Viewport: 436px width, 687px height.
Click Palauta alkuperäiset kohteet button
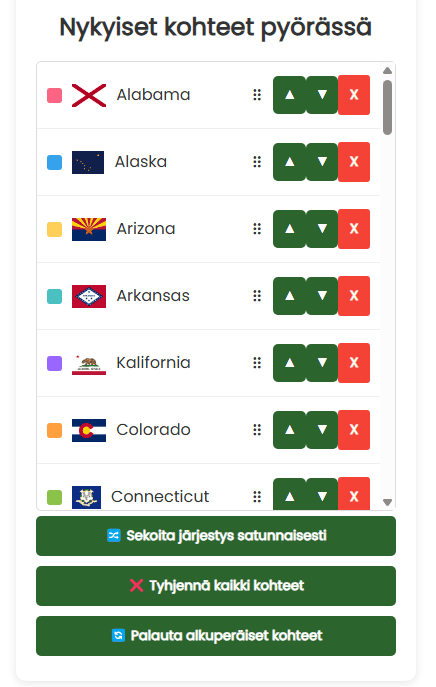[216, 636]
